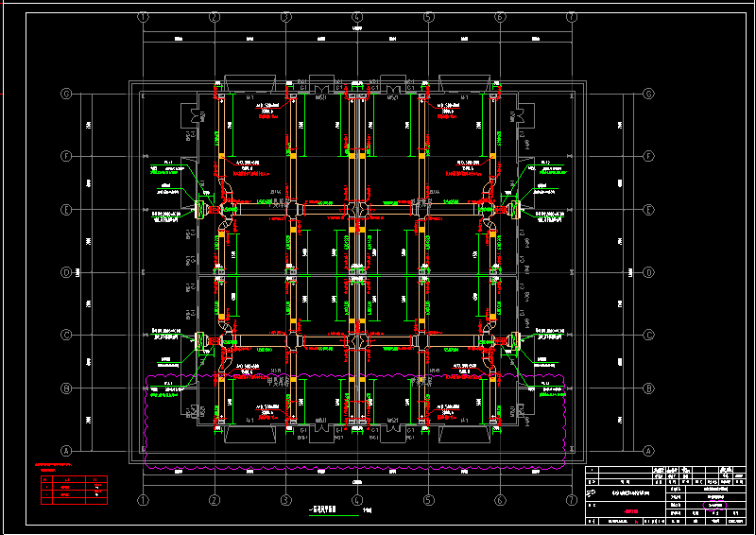Click grid axis bubble 1 at top
Image resolution: width=756 pixels, height=535 pixels.
coord(144,17)
